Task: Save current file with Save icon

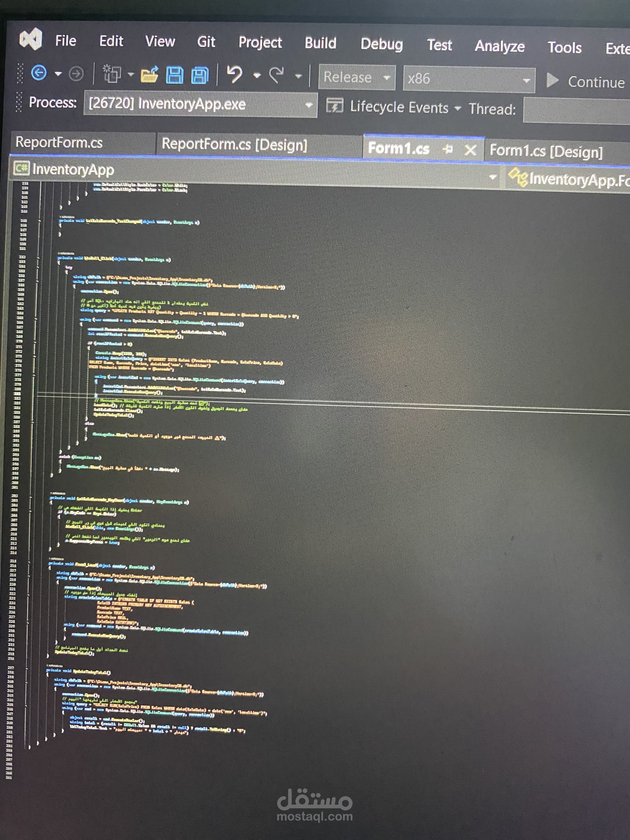Action: click(x=175, y=75)
